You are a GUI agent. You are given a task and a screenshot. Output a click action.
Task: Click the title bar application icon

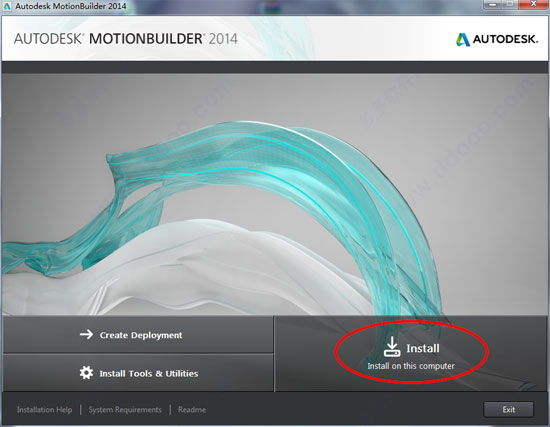tap(7, 6)
